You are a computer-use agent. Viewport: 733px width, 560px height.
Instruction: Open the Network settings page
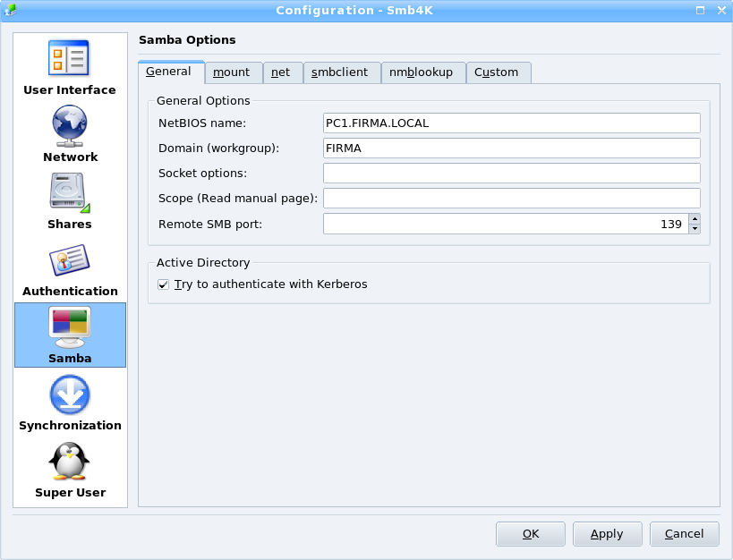pos(70,134)
